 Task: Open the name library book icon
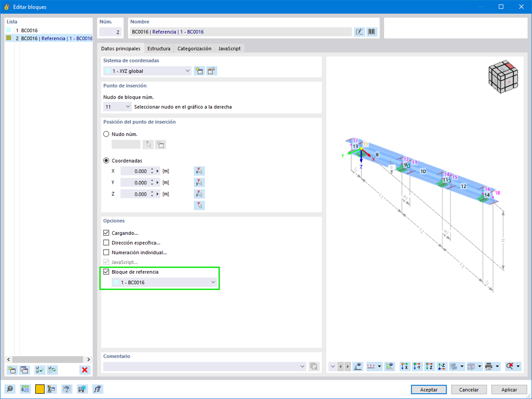372,32
